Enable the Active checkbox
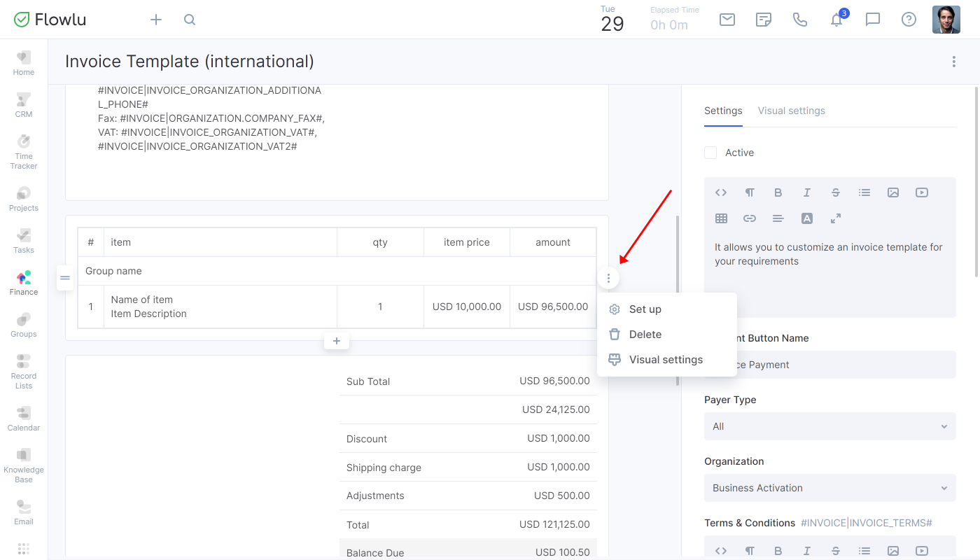The width and height of the screenshot is (980, 560). (710, 153)
